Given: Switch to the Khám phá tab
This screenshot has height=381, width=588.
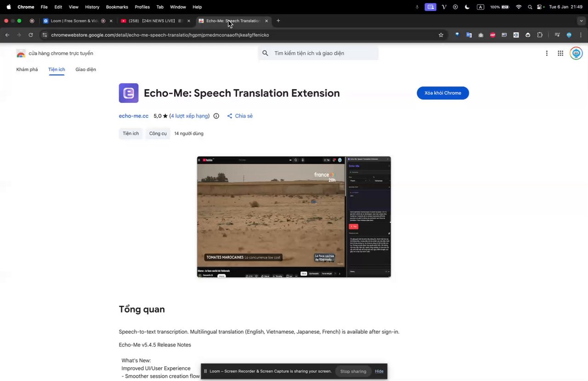Looking at the screenshot, I should [x=27, y=70].
